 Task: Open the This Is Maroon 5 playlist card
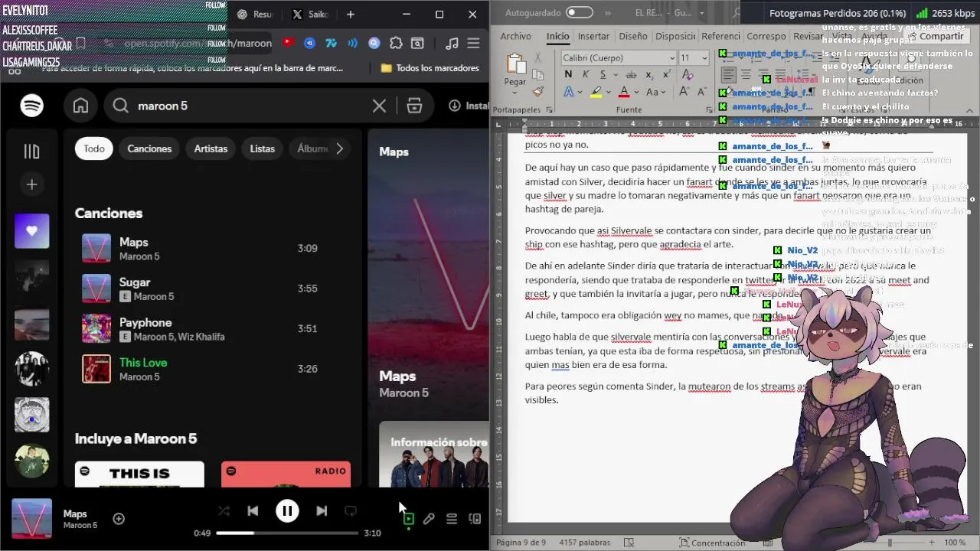point(139,474)
